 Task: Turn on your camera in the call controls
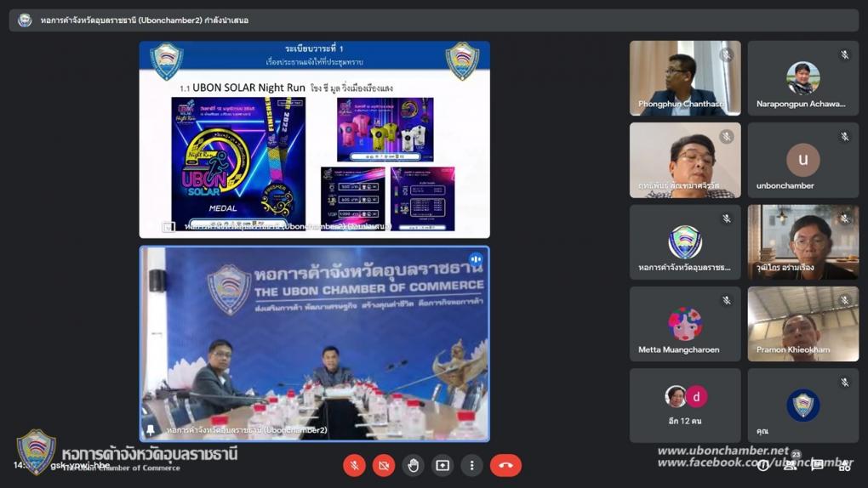click(384, 465)
